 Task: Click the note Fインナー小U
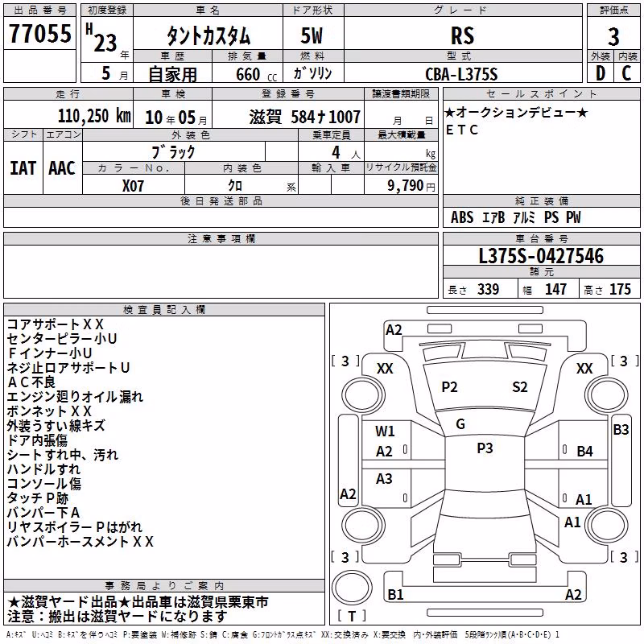[49, 353]
